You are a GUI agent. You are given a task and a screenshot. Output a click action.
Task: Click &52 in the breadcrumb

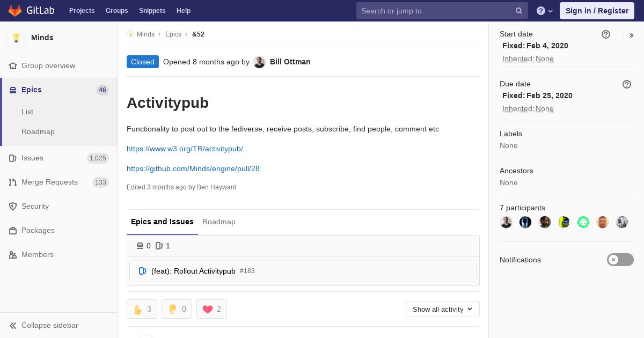pyautogui.click(x=198, y=34)
